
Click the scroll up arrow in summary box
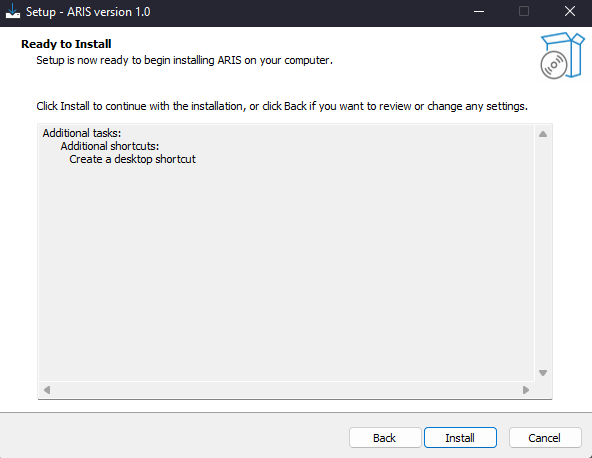pos(543,134)
